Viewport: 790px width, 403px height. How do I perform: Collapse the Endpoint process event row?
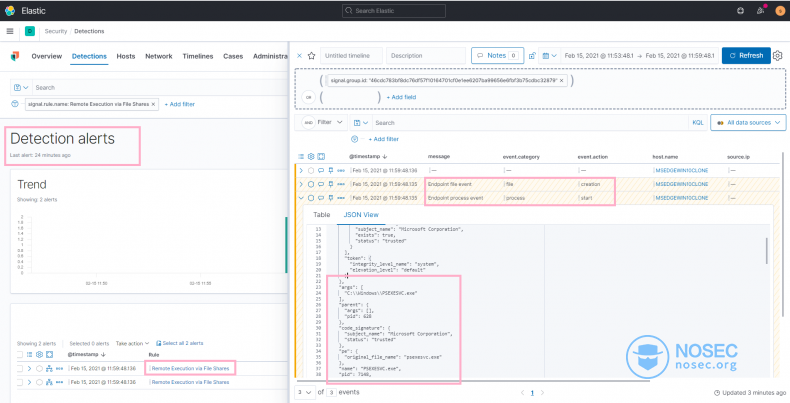click(x=301, y=198)
